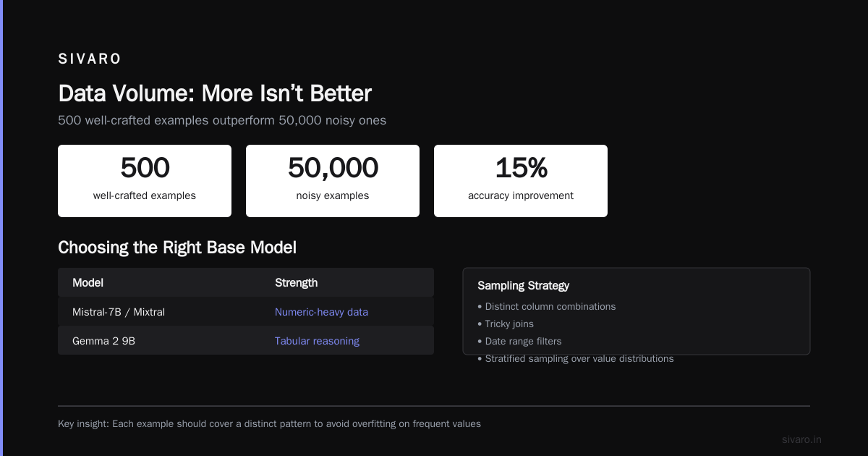
Task: Click the Model column header
Action: (88, 282)
